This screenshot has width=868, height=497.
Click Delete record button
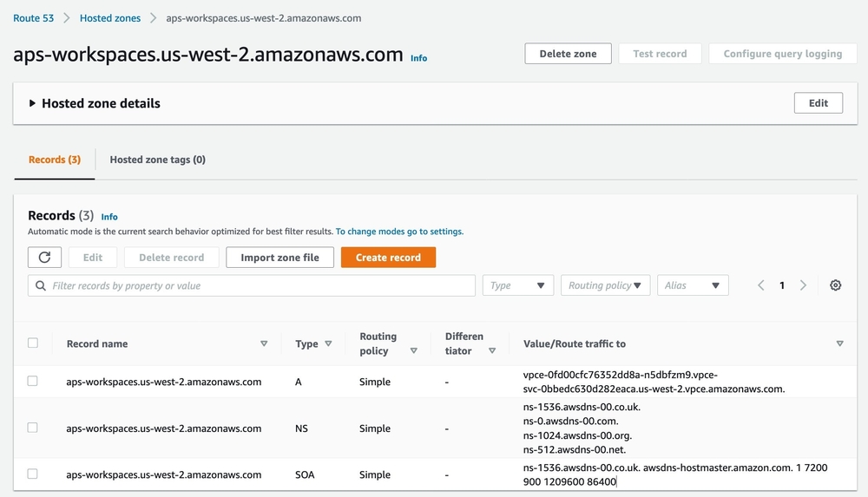(172, 258)
